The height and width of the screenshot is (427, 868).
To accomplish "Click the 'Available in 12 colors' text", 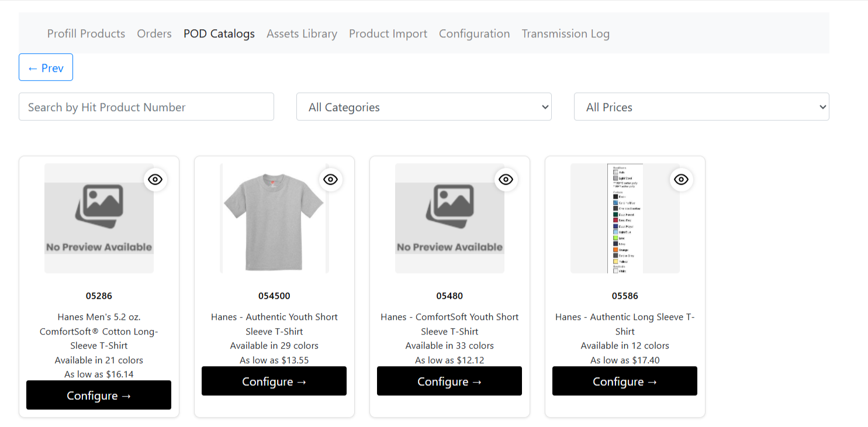I will click(625, 346).
